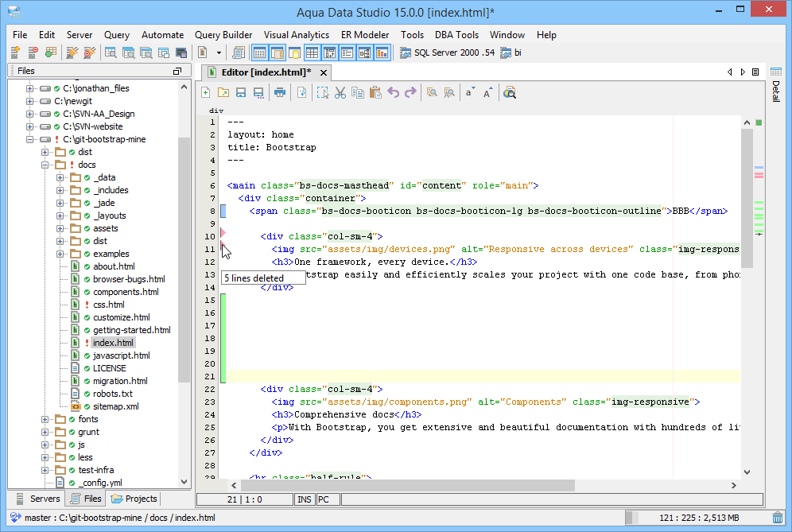Toggle the hierarchy diagram view button in toolbar
This screenshot has width=792, height=532.
click(x=365, y=52)
